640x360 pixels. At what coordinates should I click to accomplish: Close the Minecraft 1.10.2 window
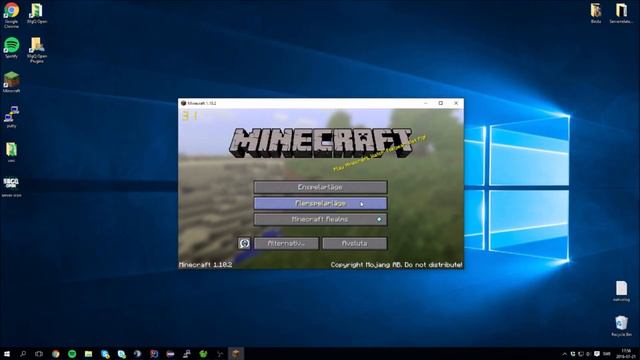coord(456,103)
